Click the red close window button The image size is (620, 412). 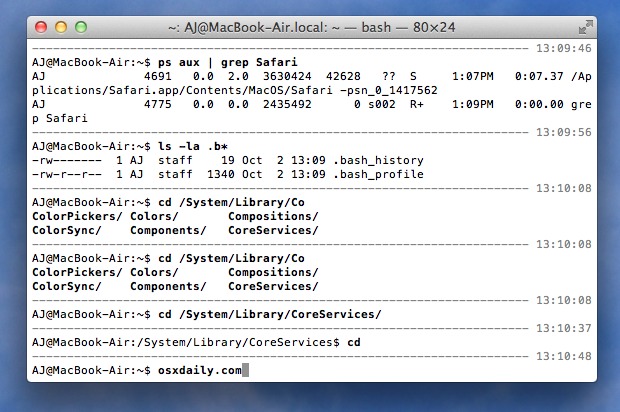tap(41, 27)
